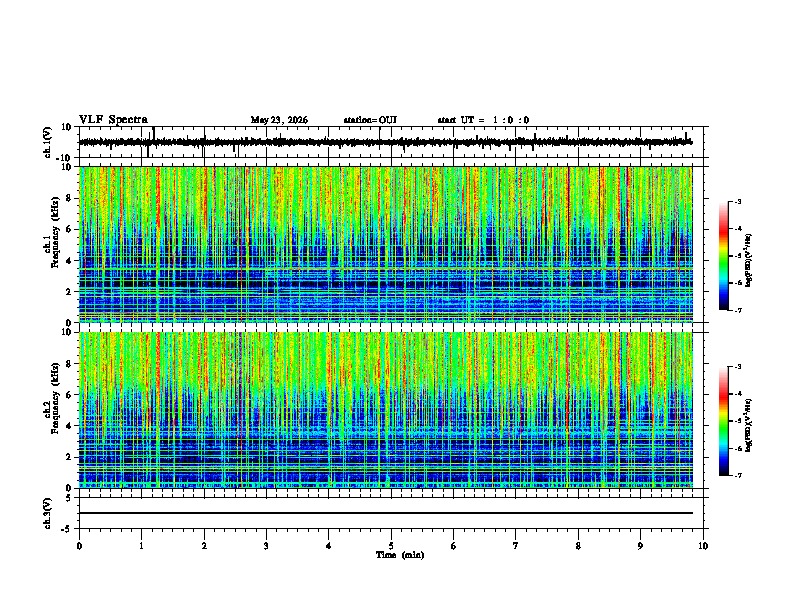Click the ch.2 spectrogram plot area
This screenshot has width=792, height=612.
(x=386, y=410)
